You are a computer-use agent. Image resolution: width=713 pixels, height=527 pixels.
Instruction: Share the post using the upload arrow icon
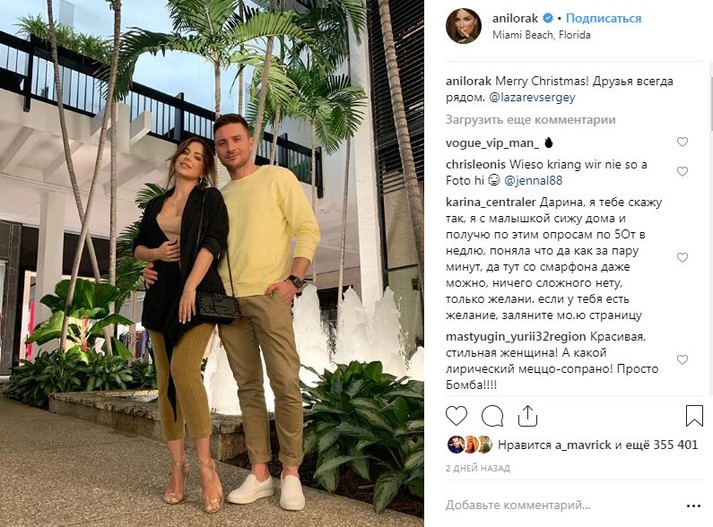point(527,416)
